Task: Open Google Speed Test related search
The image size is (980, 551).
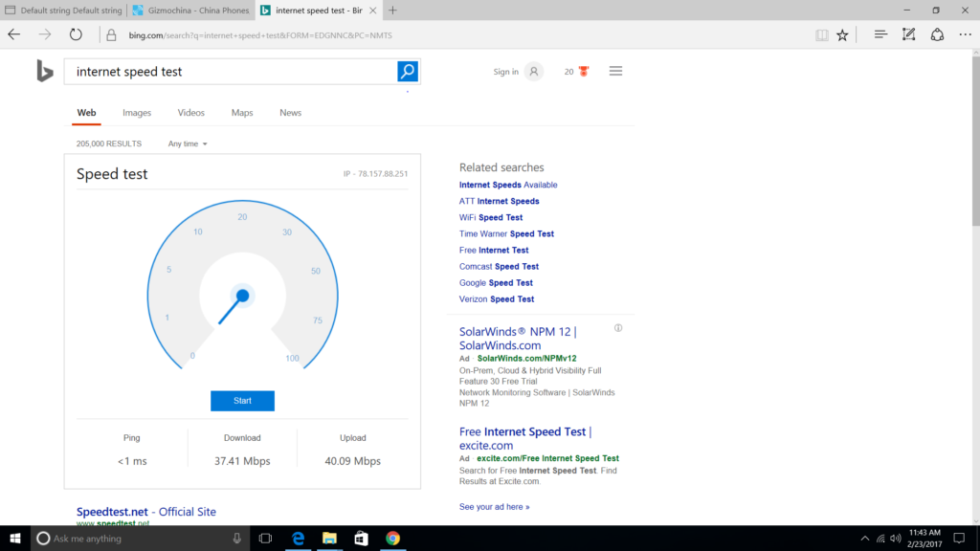Action: click(x=496, y=282)
